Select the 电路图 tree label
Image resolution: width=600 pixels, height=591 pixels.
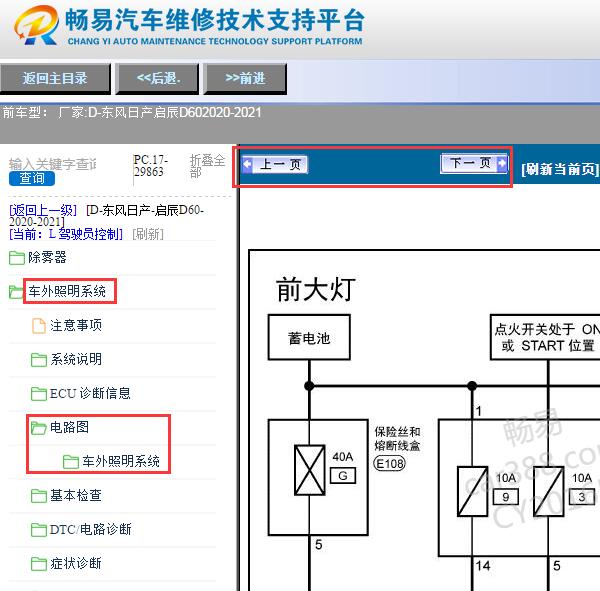pos(69,427)
